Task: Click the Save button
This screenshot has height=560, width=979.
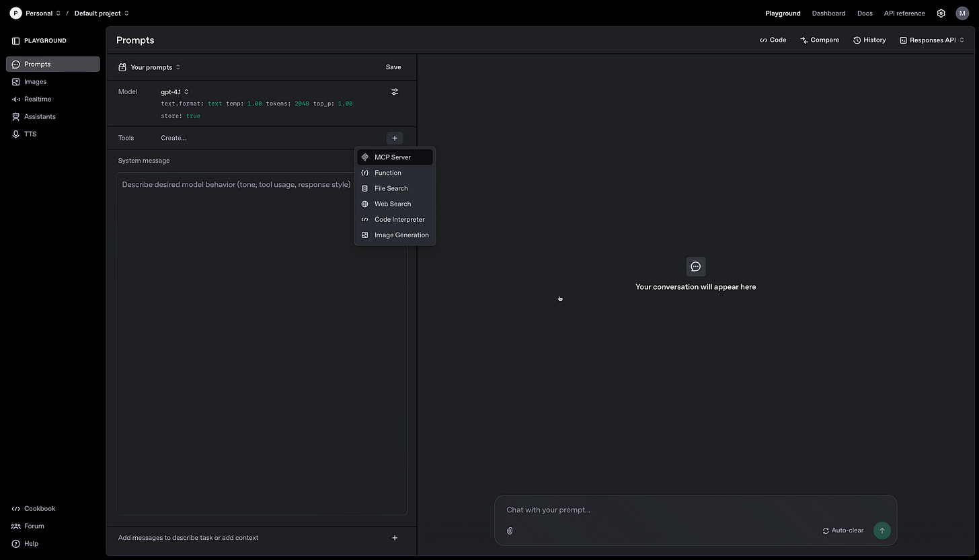Action: (x=393, y=67)
